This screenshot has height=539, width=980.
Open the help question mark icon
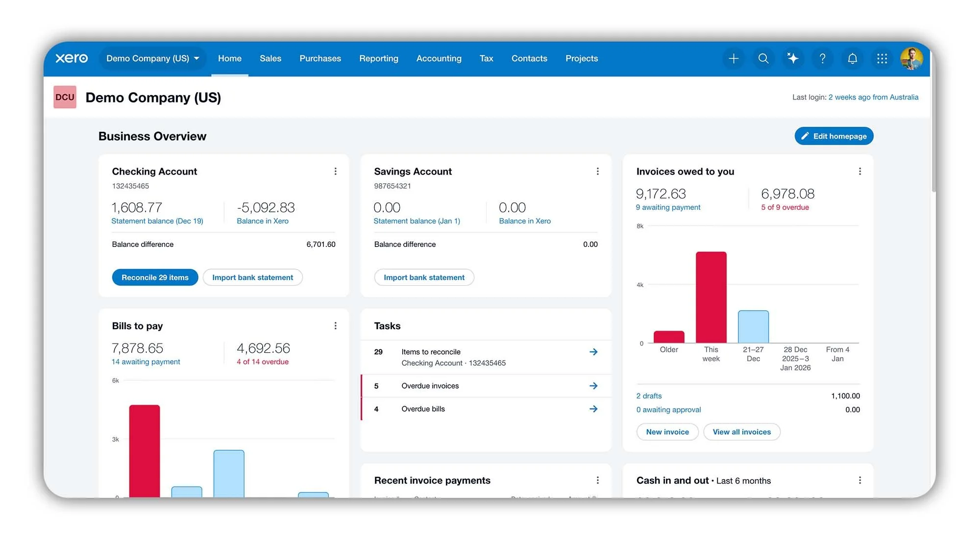coord(823,58)
